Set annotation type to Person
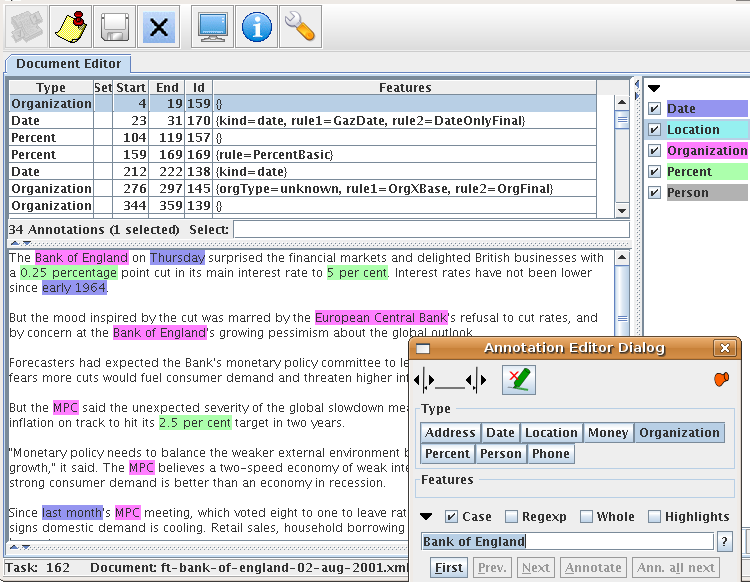 click(x=501, y=453)
